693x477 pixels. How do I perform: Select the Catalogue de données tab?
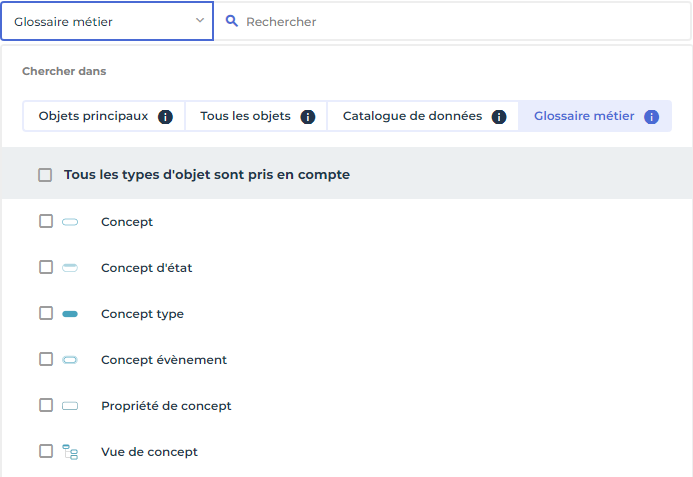point(412,116)
